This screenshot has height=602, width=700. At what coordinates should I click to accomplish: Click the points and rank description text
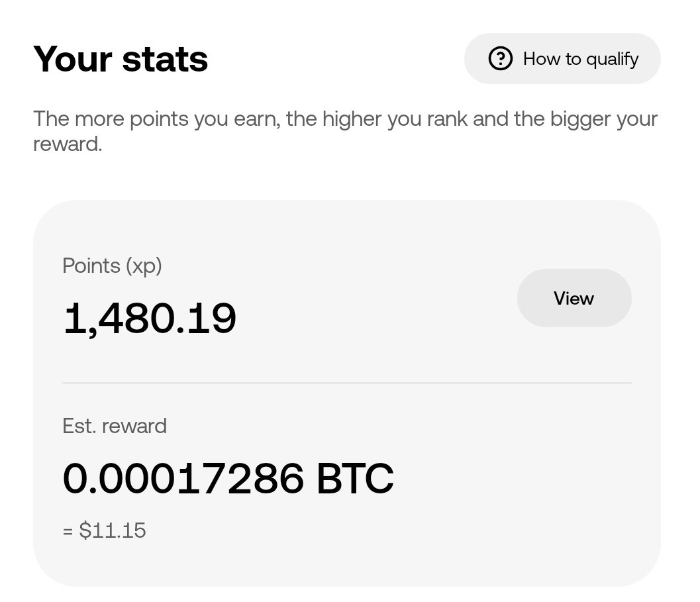point(345,131)
